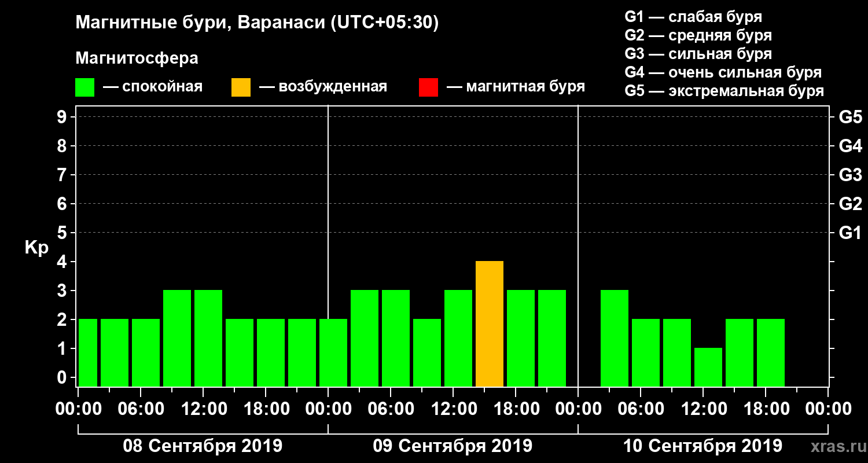Click the green спокойная legend swatch

click(84, 87)
